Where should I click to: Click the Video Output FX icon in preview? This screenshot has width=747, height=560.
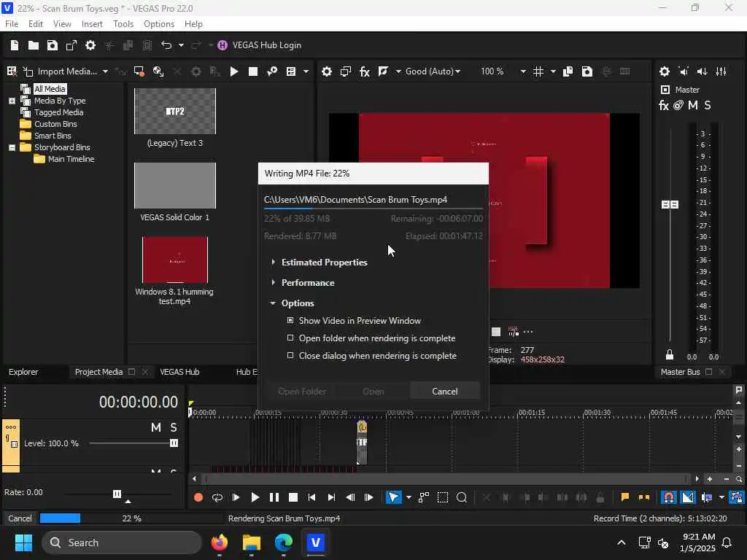click(x=365, y=71)
